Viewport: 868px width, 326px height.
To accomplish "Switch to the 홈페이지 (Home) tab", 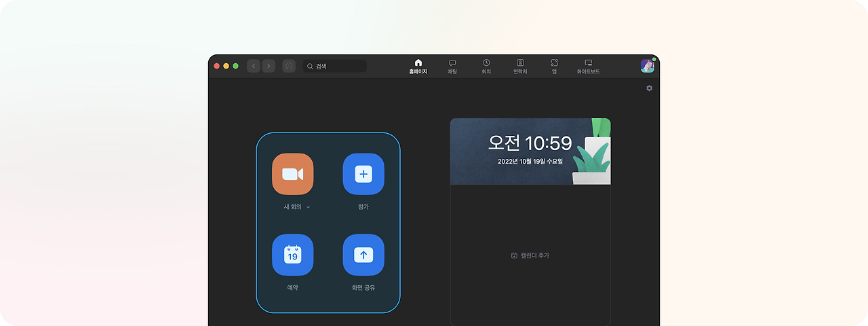I will coord(418,67).
